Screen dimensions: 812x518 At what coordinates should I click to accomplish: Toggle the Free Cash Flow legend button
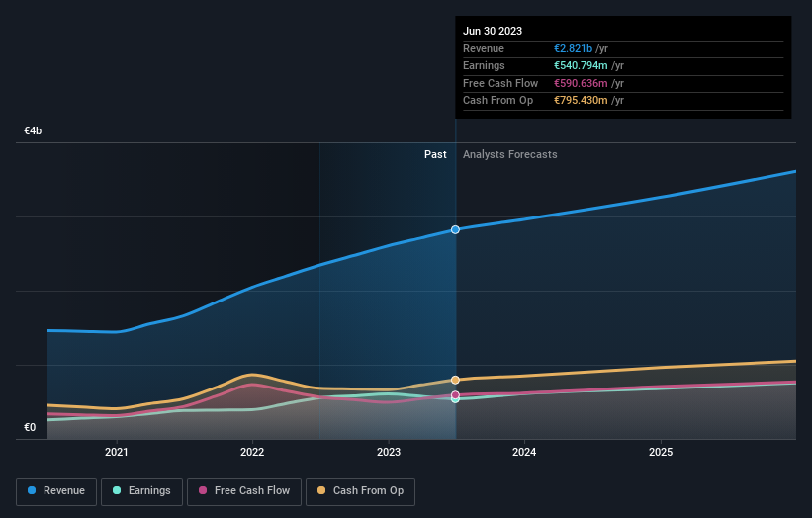point(244,491)
